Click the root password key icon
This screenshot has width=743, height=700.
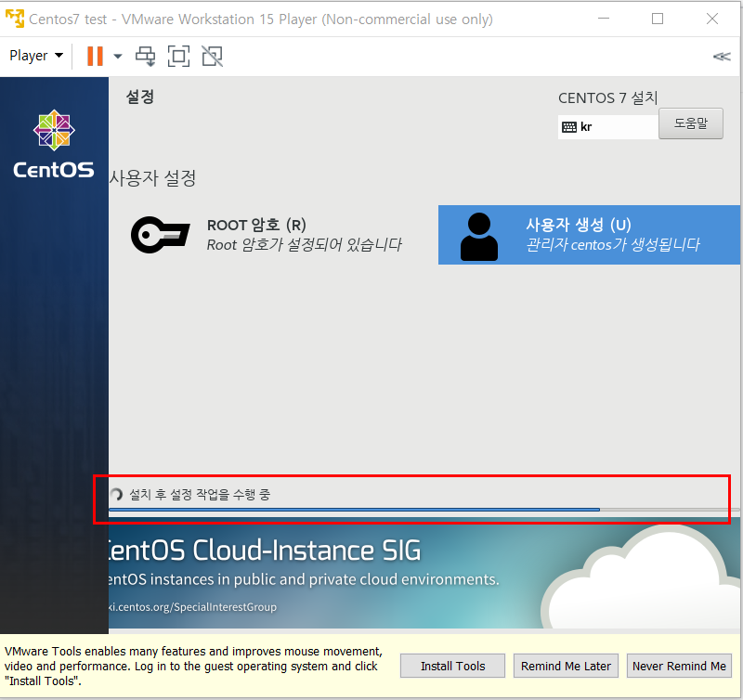160,235
